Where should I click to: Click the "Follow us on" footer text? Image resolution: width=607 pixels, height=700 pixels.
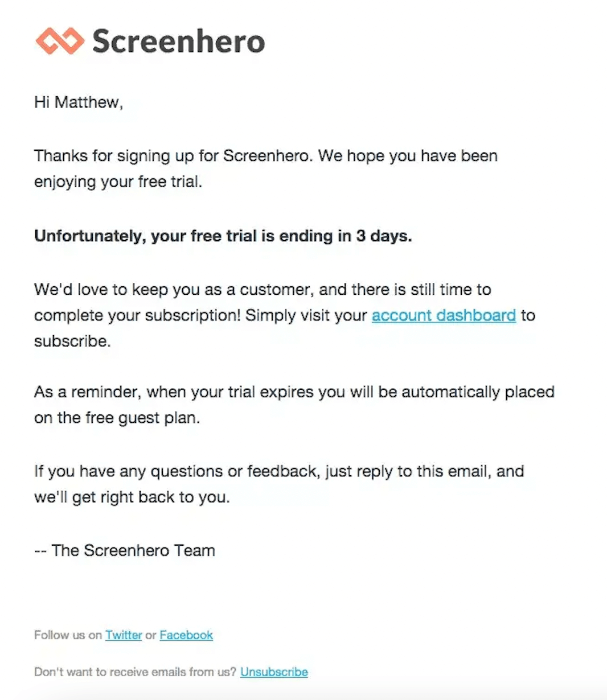click(68, 635)
